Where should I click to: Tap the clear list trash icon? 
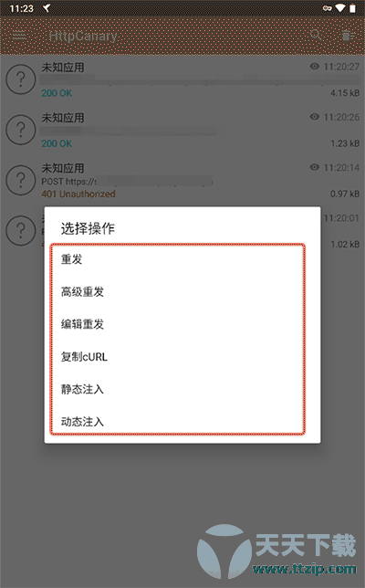pos(349,36)
